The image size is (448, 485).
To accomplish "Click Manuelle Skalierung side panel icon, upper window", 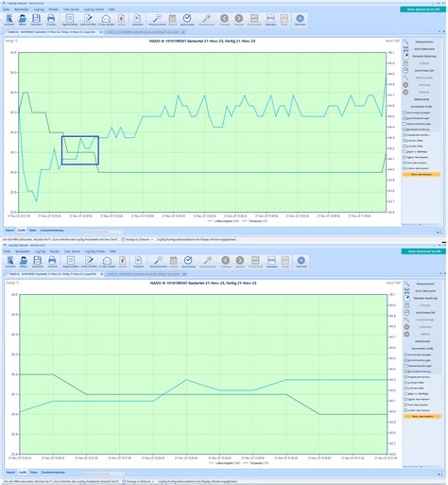I will 405,56.
